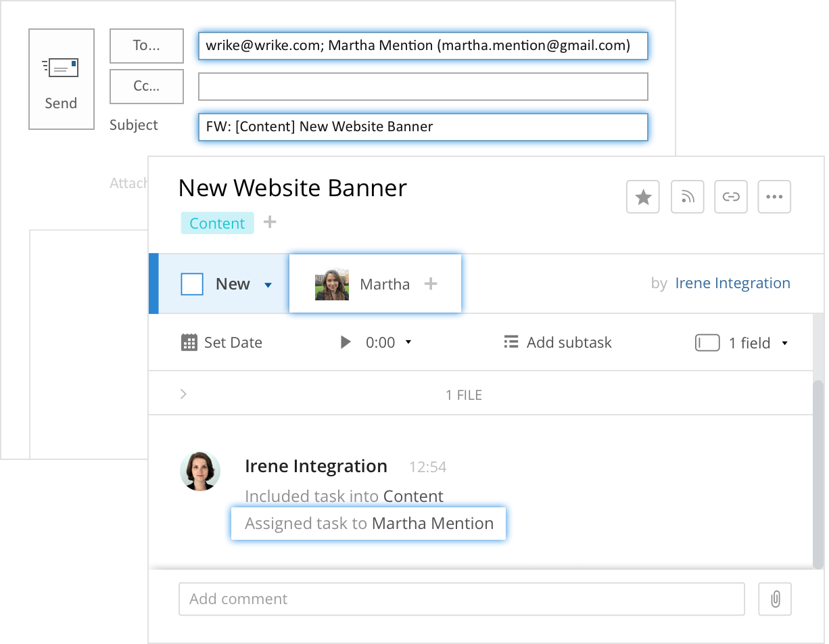Click the empty Cc field
This screenshot has width=829, height=644.
click(x=423, y=87)
